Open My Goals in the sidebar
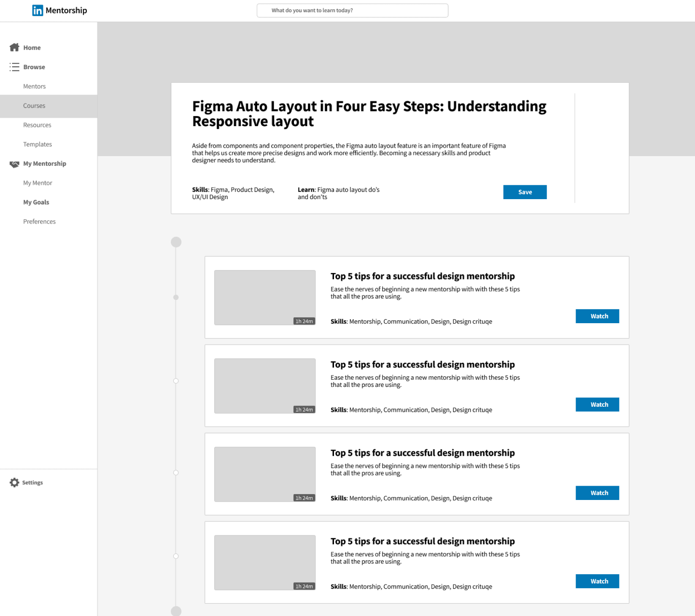 pyautogui.click(x=36, y=203)
